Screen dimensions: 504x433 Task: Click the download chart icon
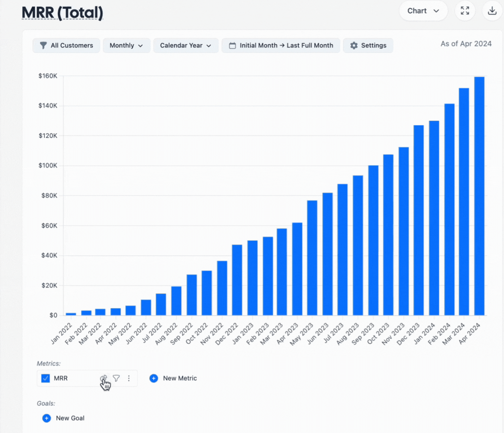(x=492, y=11)
